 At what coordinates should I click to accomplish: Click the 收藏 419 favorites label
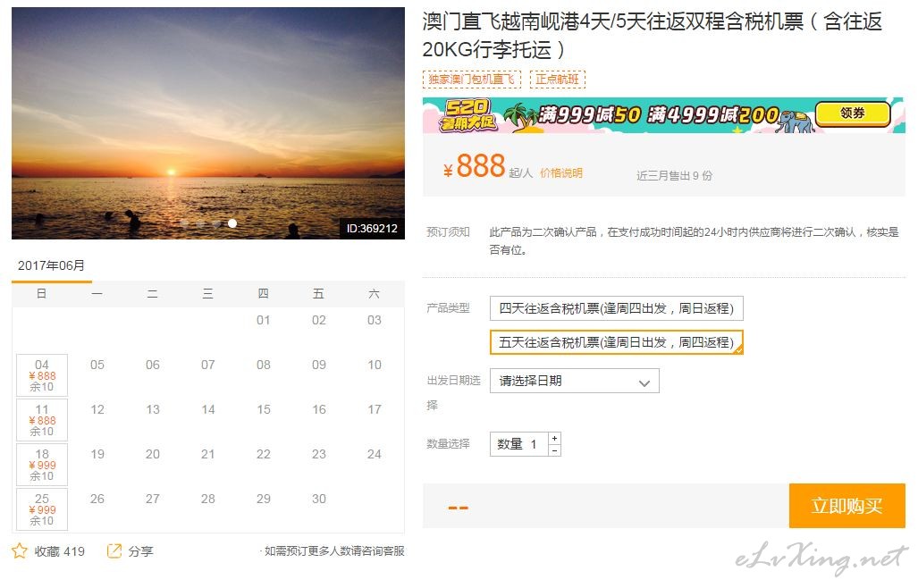(x=60, y=551)
